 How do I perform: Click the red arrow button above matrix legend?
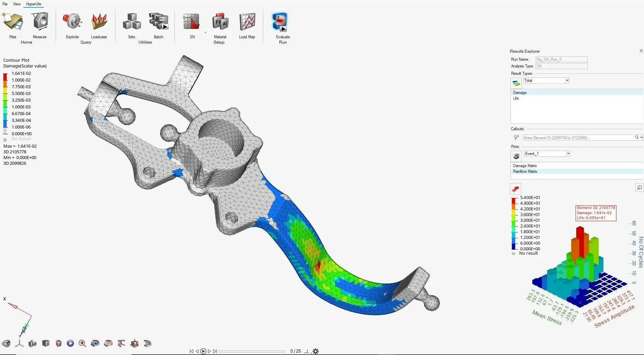516,189
